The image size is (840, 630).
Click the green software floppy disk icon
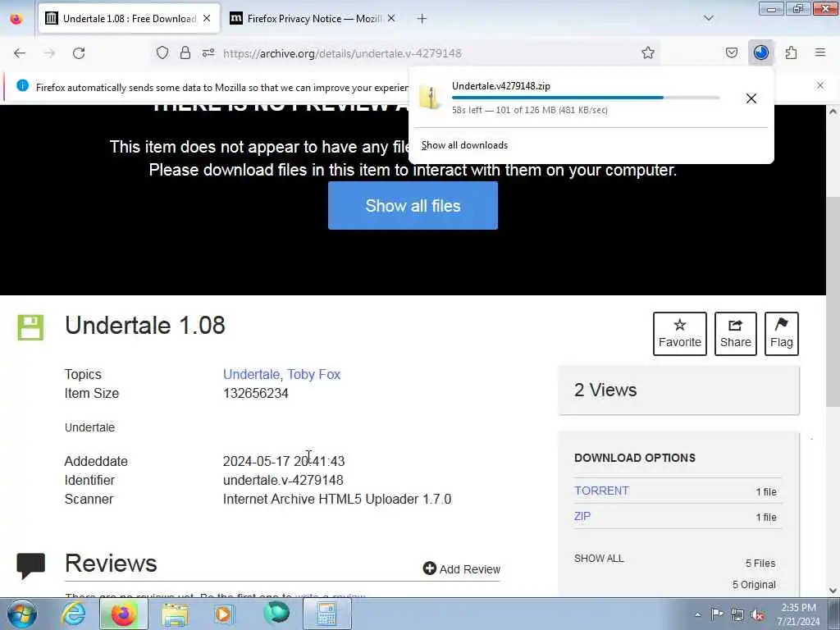(x=30, y=327)
